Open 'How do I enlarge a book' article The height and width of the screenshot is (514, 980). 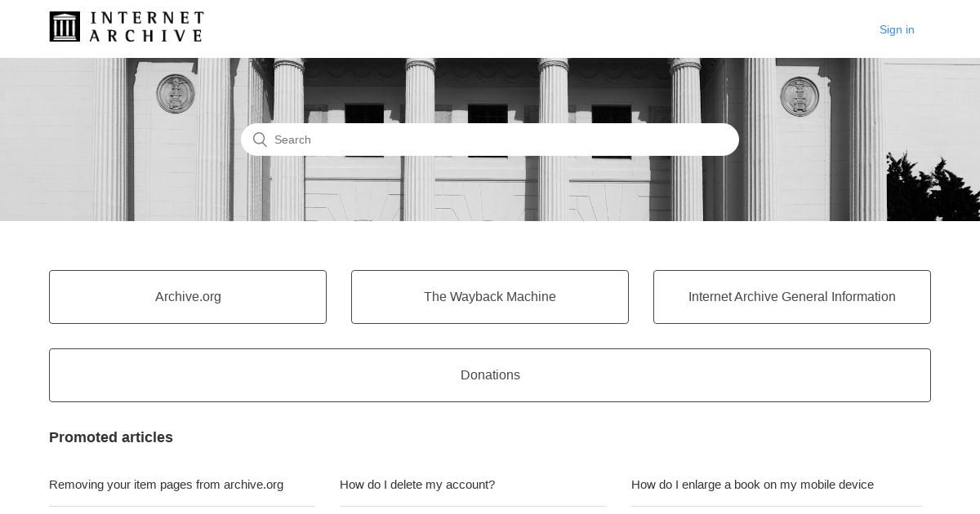(752, 485)
